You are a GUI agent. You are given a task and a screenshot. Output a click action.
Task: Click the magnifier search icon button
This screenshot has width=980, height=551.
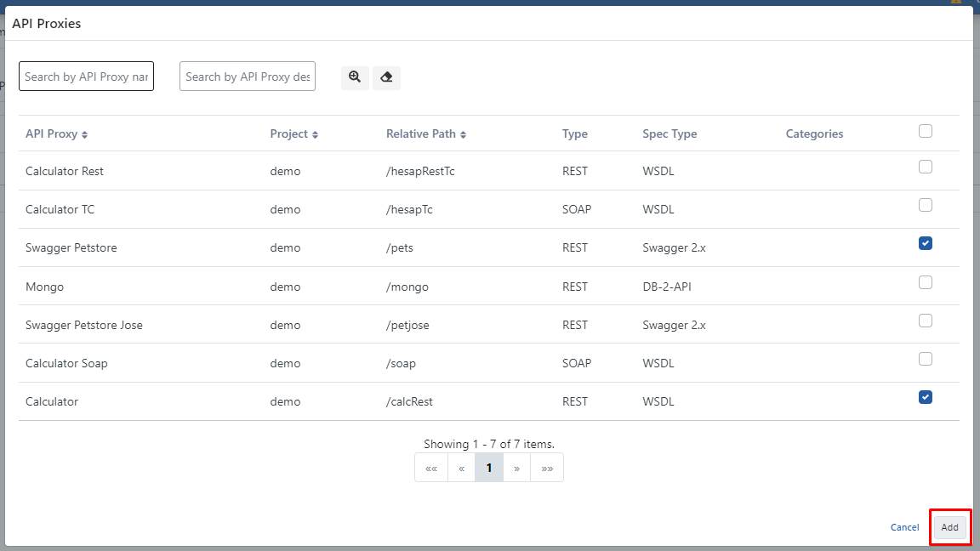[x=355, y=77]
